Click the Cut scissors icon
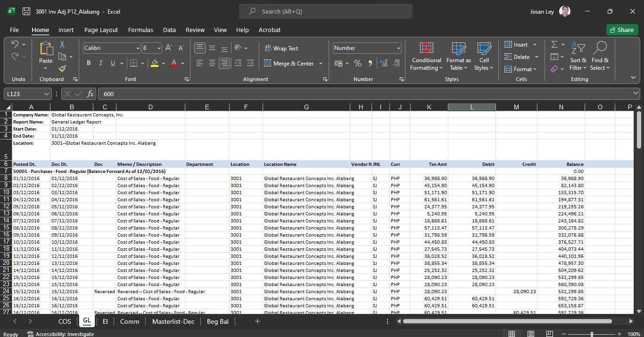Image resolution: width=644 pixels, height=337 pixels. pos(62,45)
